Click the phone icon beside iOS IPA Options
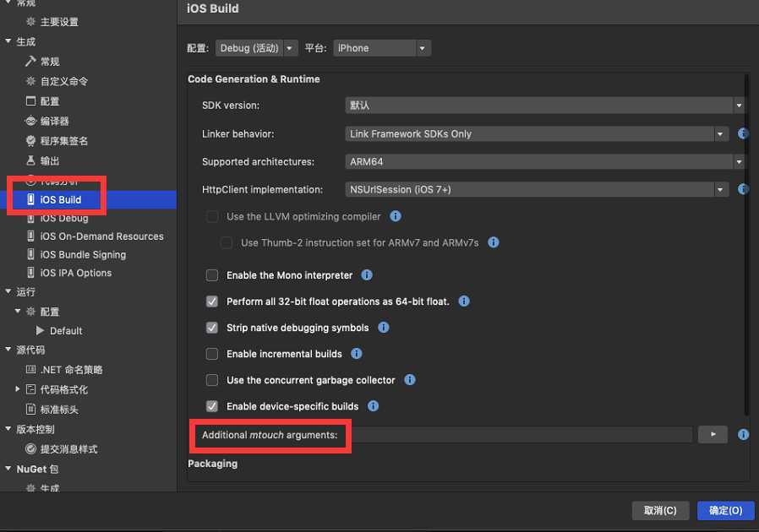 tap(30, 273)
